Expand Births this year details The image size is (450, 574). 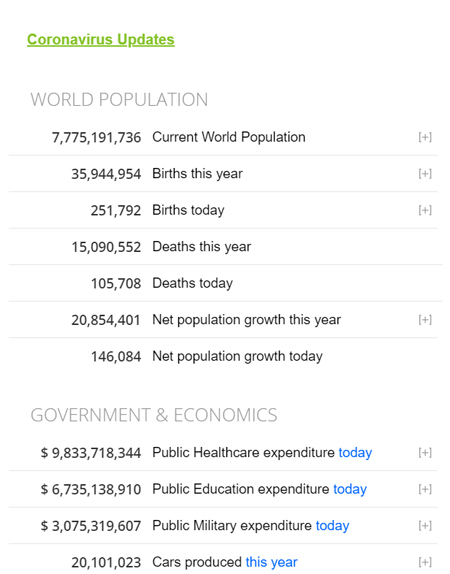point(425,174)
